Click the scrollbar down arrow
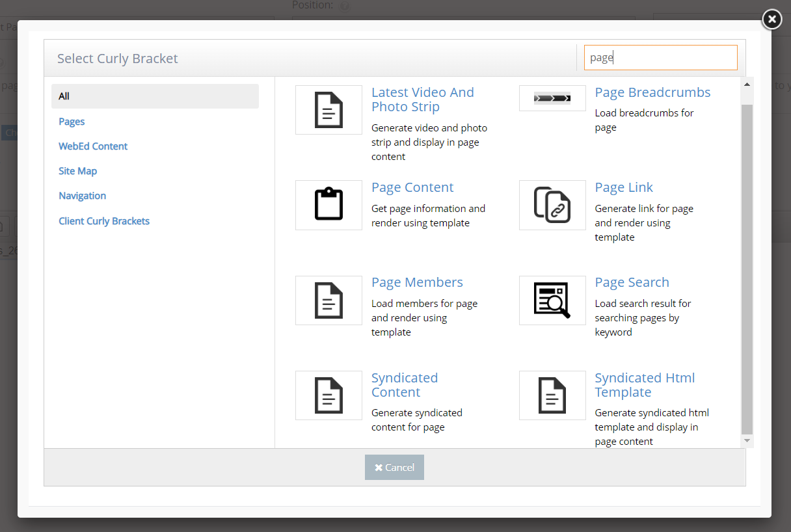Screen dimensions: 791x532 point(747,441)
